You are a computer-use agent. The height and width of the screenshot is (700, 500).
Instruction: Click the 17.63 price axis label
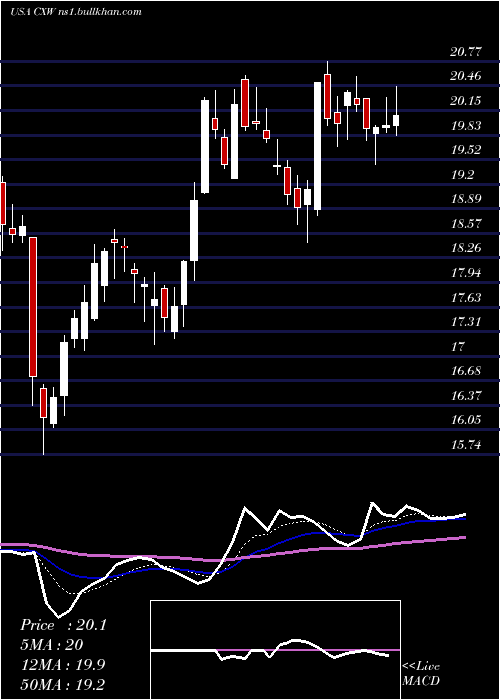coord(466,298)
